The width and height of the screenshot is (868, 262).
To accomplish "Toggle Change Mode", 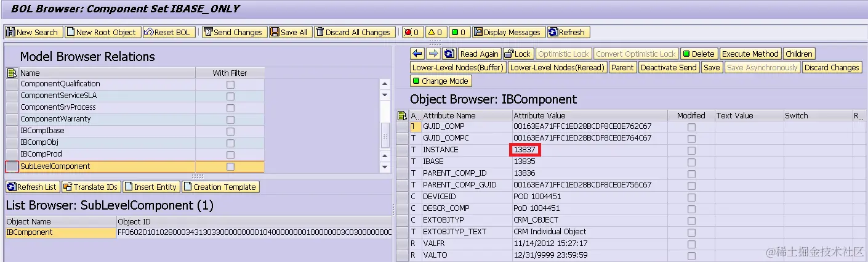I will click(440, 81).
